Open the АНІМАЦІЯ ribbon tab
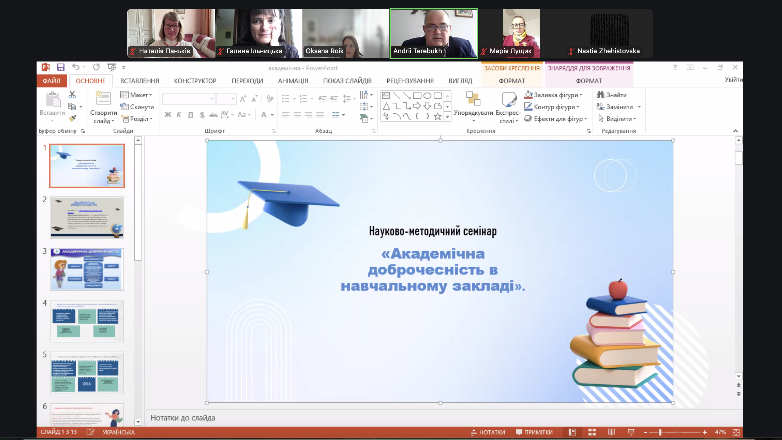The width and height of the screenshot is (782, 440). pyautogui.click(x=293, y=80)
